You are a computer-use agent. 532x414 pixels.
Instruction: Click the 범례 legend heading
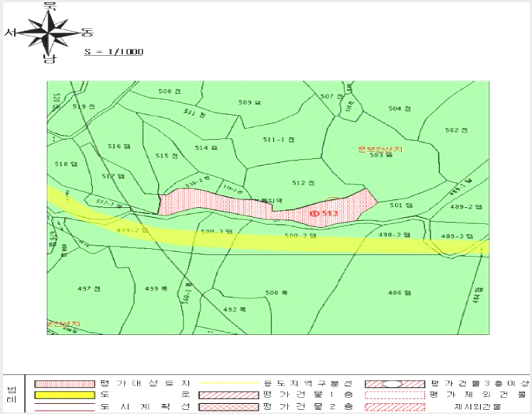11,394
